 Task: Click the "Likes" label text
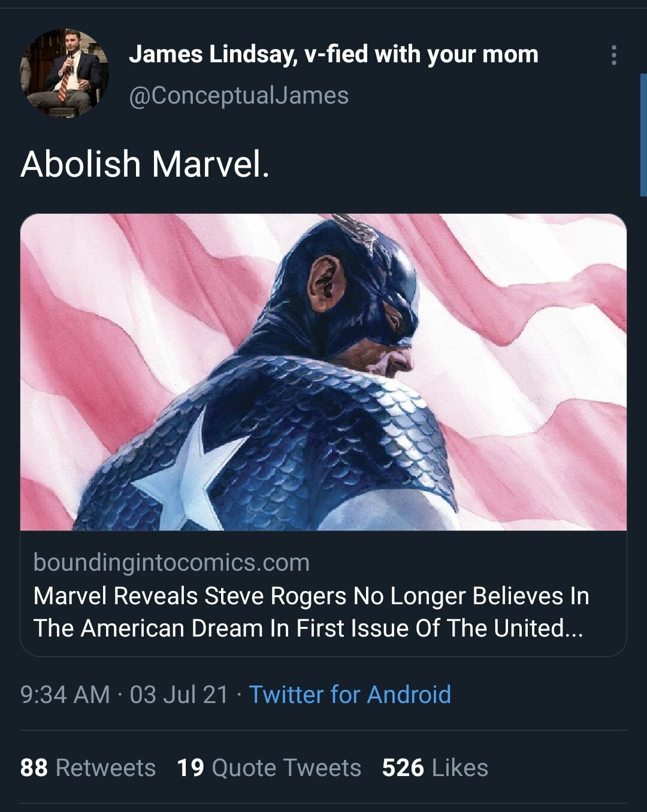tap(460, 768)
